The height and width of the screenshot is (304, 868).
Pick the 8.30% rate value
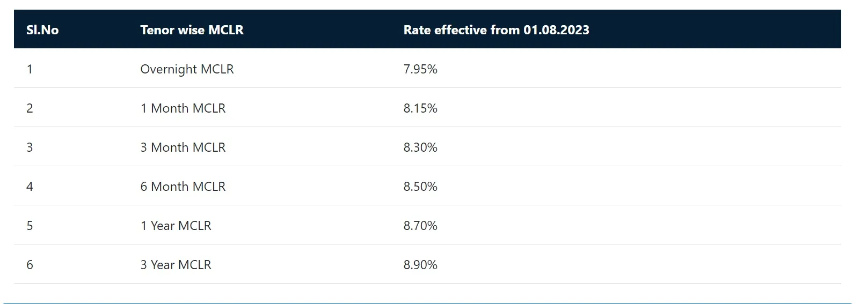click(420, 147)
